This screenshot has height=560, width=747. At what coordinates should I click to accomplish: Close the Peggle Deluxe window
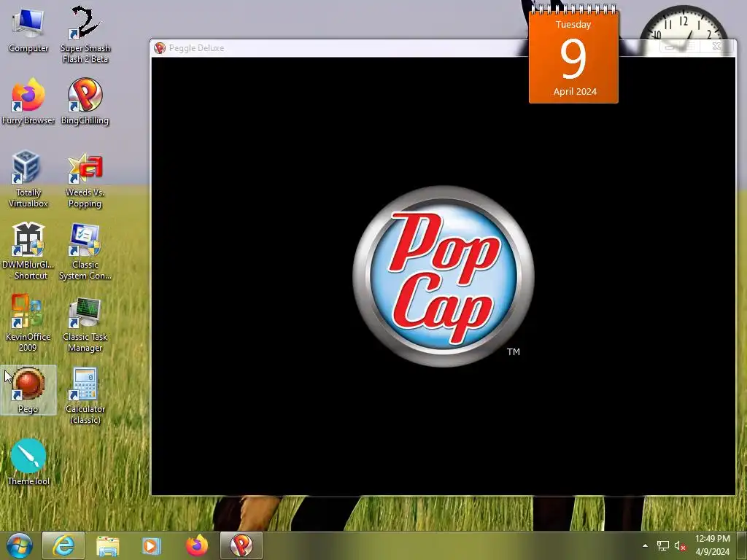(716, 46)
